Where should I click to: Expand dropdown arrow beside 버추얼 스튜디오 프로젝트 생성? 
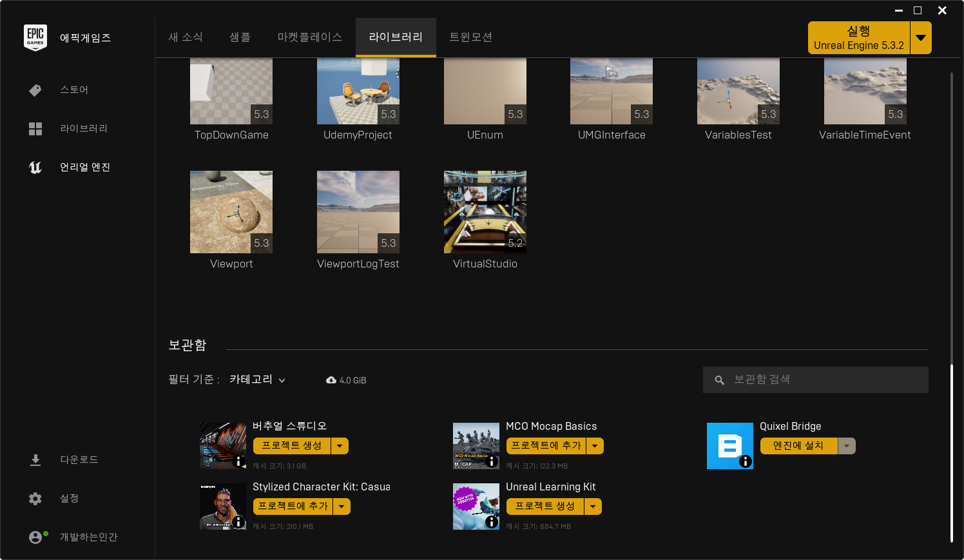tap(340, 446)
